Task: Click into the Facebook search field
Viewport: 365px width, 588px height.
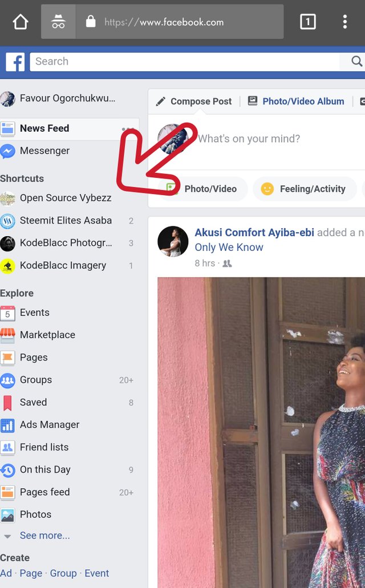Action: (x=182, y=62)
